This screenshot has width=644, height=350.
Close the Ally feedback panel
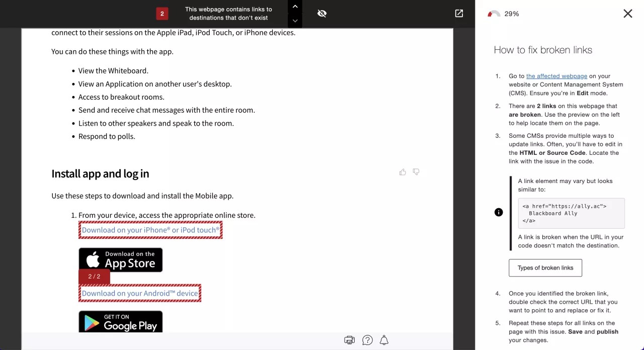coord(627,14)
